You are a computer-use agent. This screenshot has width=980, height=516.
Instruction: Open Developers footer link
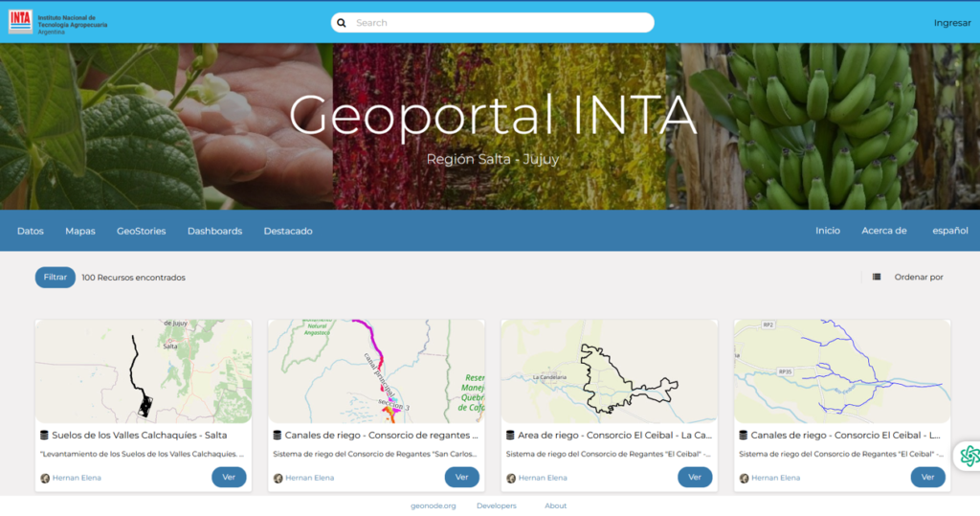(497, 506)
